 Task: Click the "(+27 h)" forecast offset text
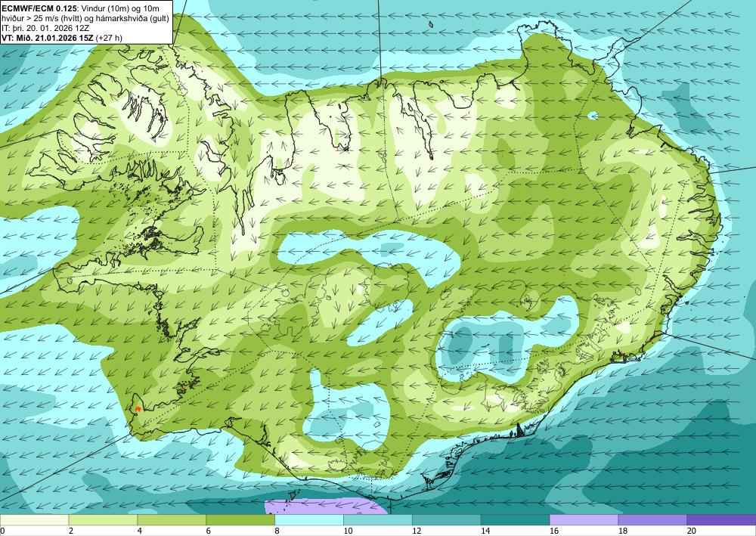coord(109,38)
